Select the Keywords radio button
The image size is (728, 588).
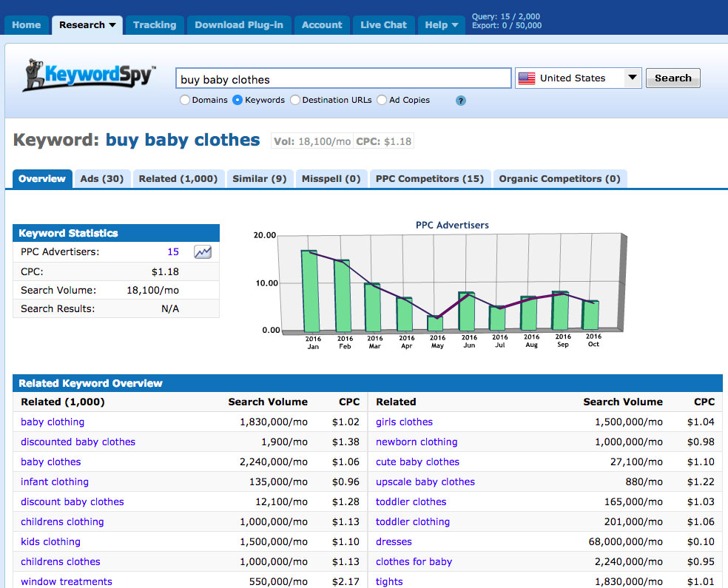coord(237,100)
